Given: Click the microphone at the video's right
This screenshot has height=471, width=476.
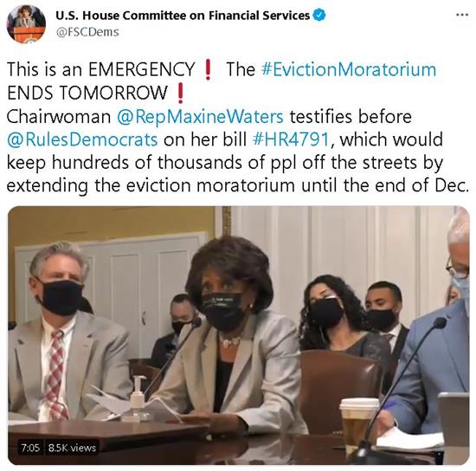Looking at the screenshot, I should [398, 391].
